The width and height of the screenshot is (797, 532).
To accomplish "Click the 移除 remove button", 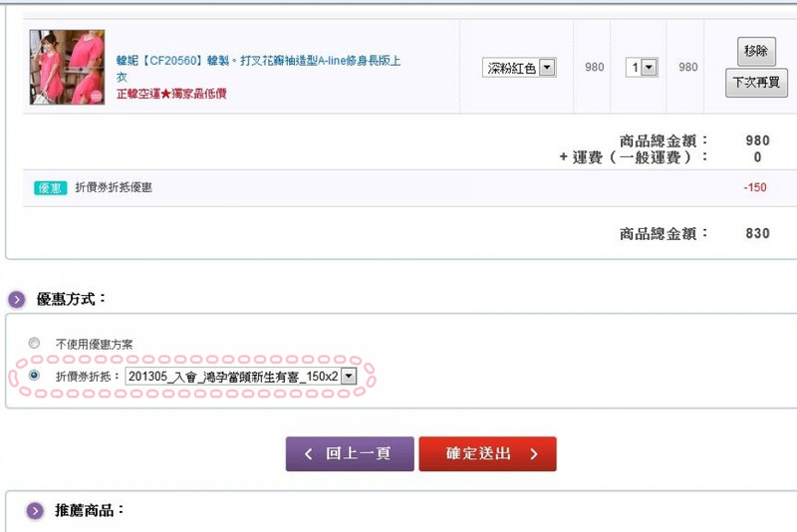I will [756, 51].
